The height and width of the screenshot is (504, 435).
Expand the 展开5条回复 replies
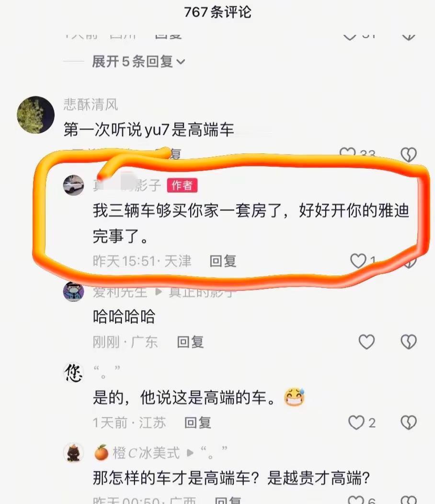tap(138, 61)
